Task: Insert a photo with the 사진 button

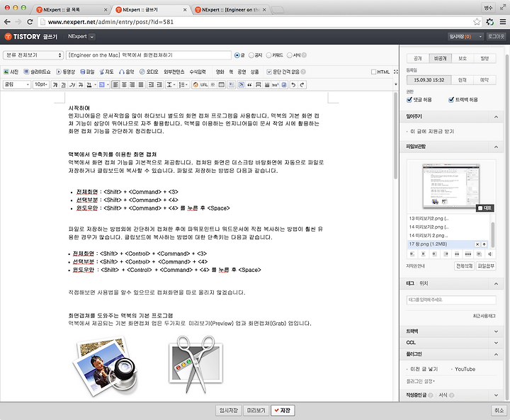Action: click(x=11, y=72)
